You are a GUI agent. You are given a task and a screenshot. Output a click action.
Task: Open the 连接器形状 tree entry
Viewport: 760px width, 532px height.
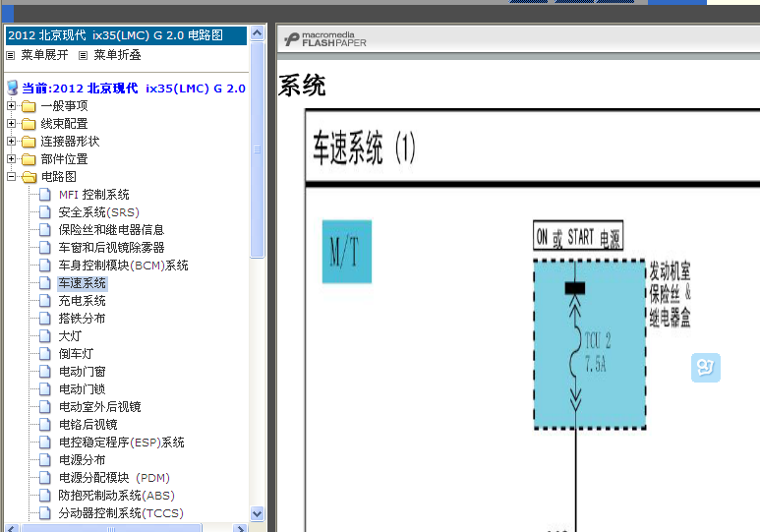pyautogui.click(x=70, y=142)
